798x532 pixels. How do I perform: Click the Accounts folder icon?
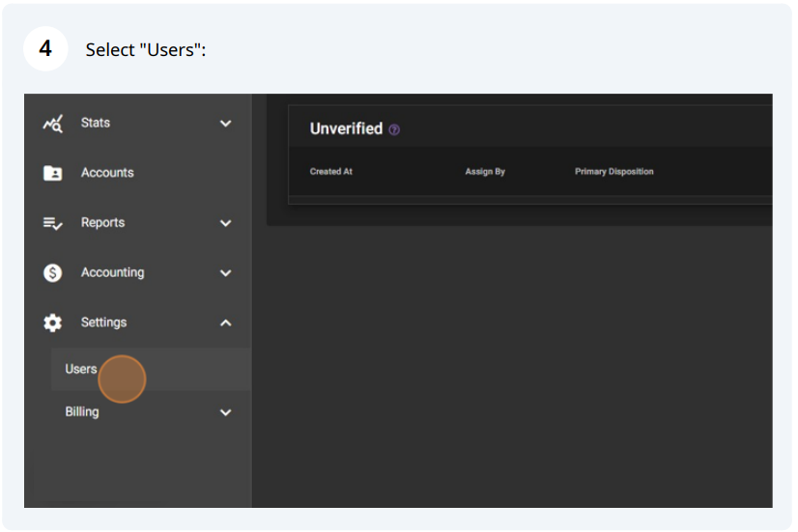click(x=52, y=173)
